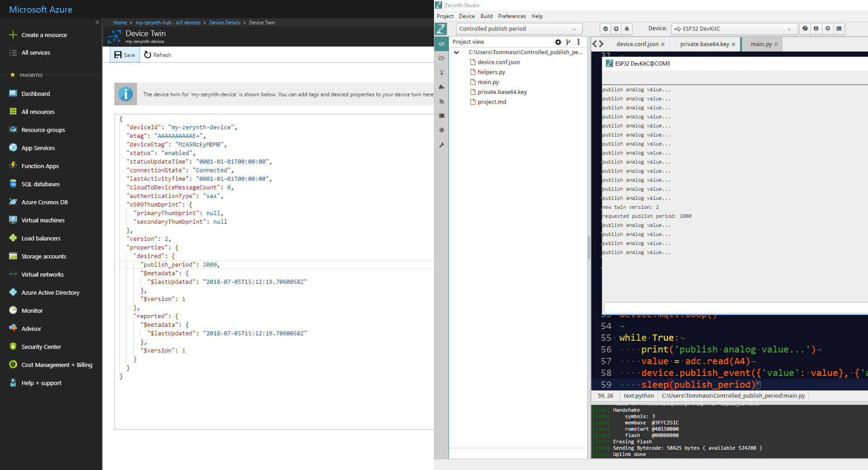Open device pinmap compass icon

(x=805, y=28)
